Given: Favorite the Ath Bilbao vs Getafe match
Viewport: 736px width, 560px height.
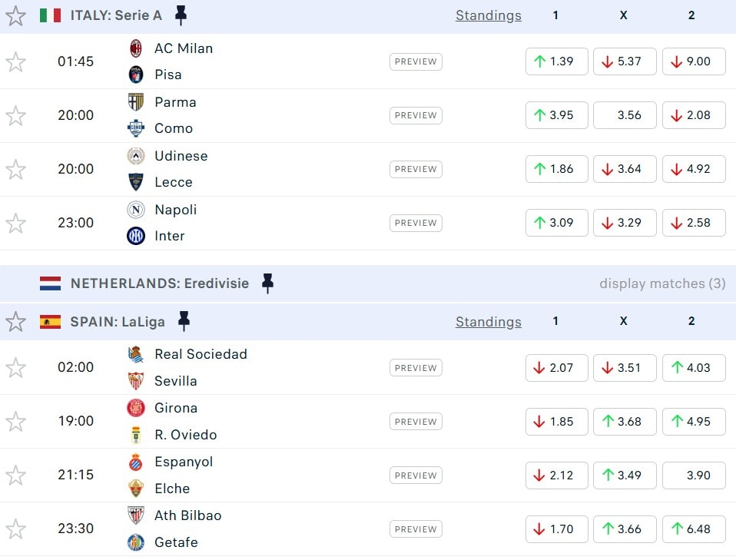Looking at the screenshot, I should coord(16,529).
